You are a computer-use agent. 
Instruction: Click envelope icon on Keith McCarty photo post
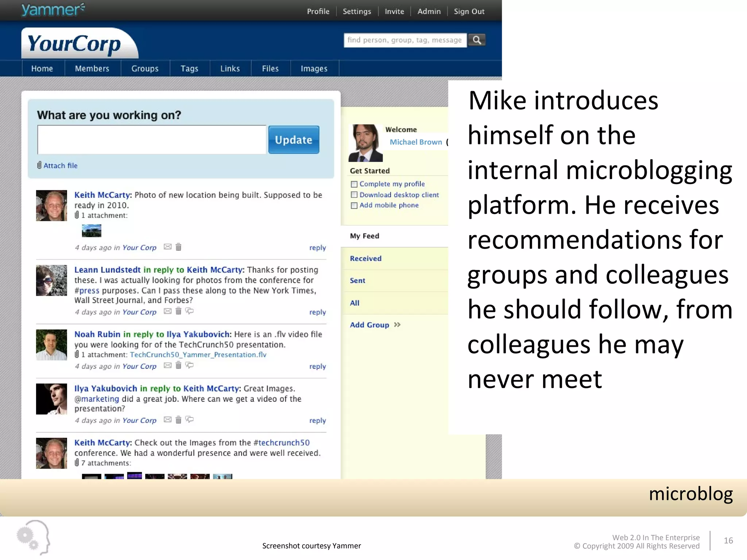click(167, 247)
